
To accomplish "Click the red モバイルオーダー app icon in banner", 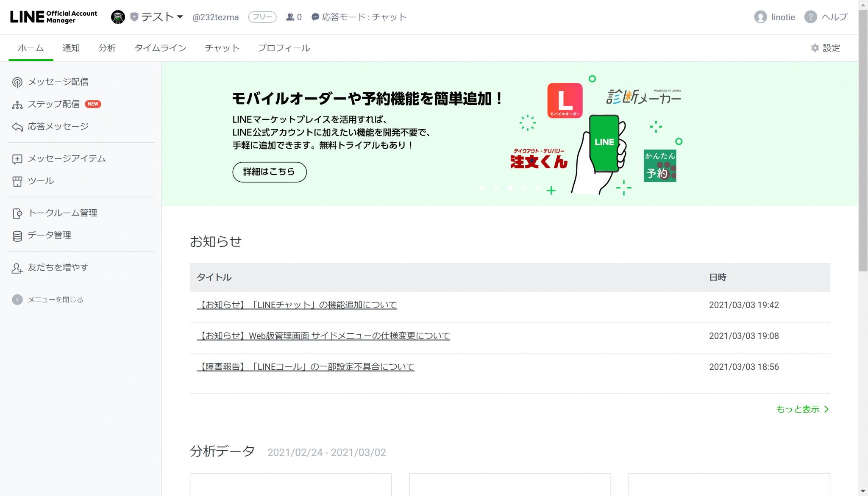I will click(565, 100).
